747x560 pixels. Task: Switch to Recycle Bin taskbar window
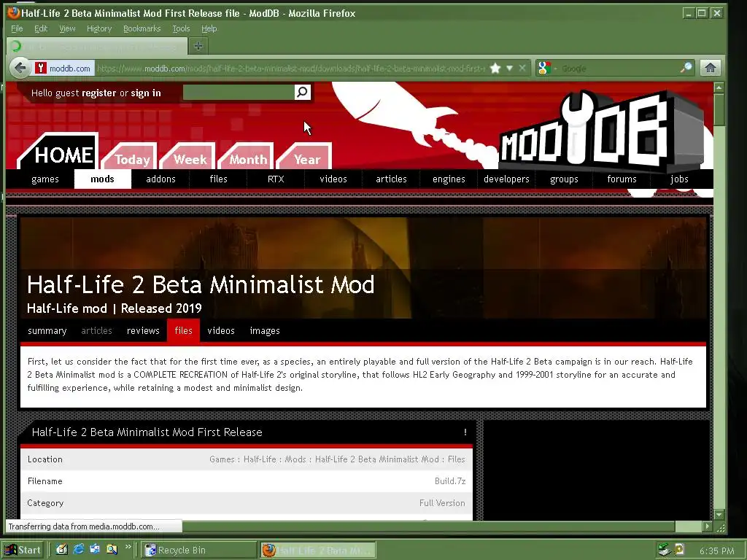[x=199, y=550]
